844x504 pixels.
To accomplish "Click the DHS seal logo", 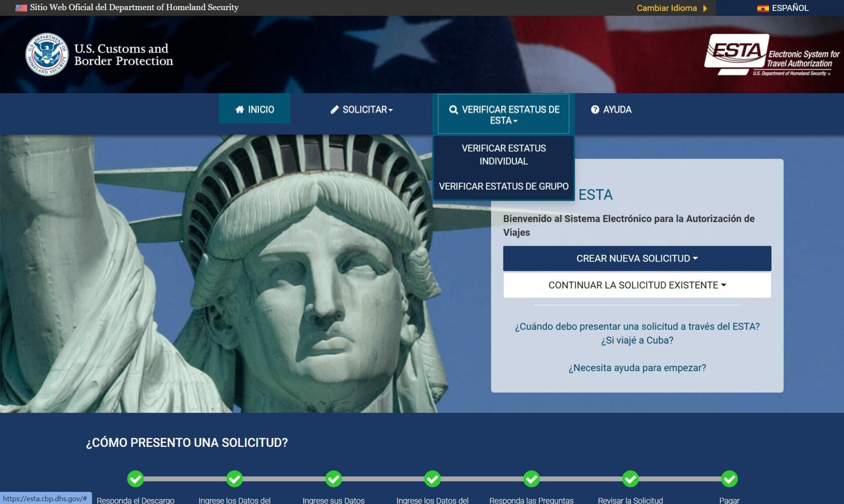I will [x=47, y=54].
